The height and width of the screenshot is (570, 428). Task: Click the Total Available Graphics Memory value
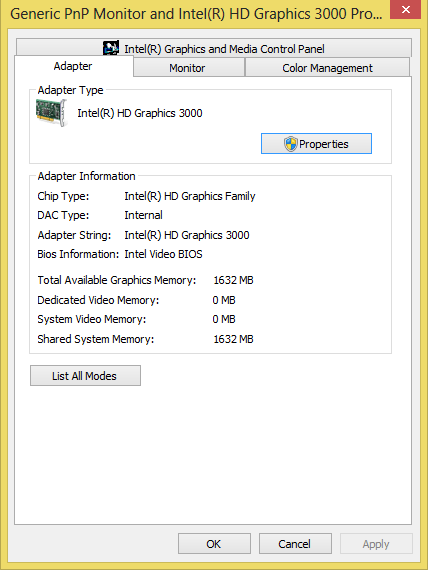(x=233, y=280)
